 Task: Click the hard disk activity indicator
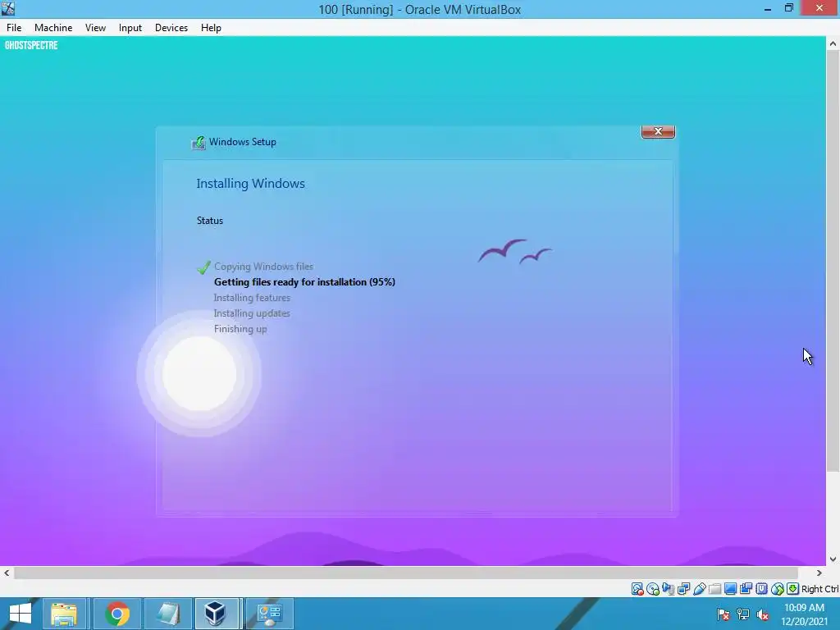(637, 589)
